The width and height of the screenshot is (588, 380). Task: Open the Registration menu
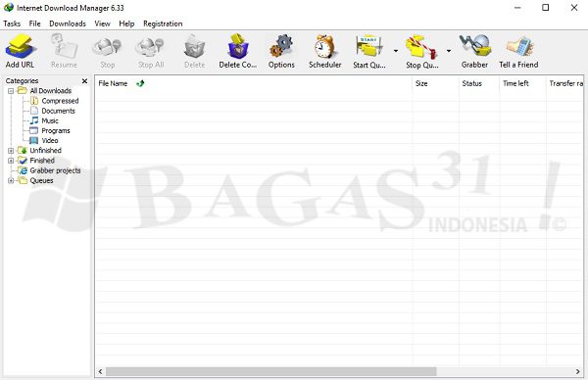coord(163,24)
